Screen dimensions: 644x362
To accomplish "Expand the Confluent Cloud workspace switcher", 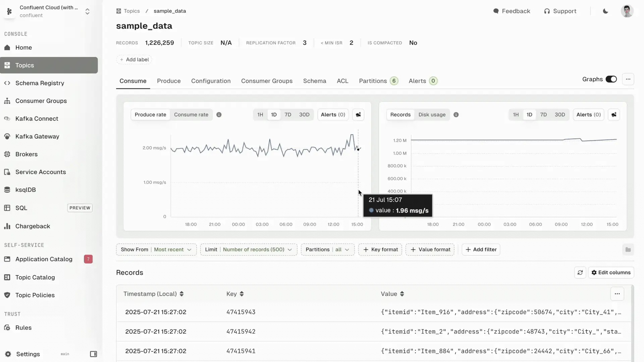I will tap(87, 11).
